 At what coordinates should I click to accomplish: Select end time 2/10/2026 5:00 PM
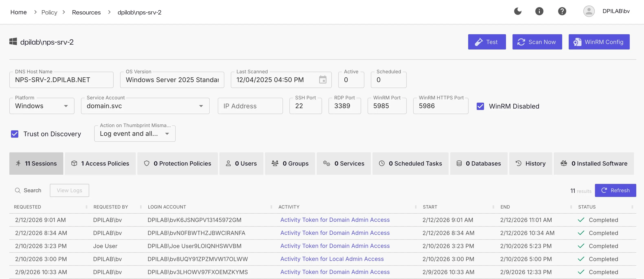point(526,259)
